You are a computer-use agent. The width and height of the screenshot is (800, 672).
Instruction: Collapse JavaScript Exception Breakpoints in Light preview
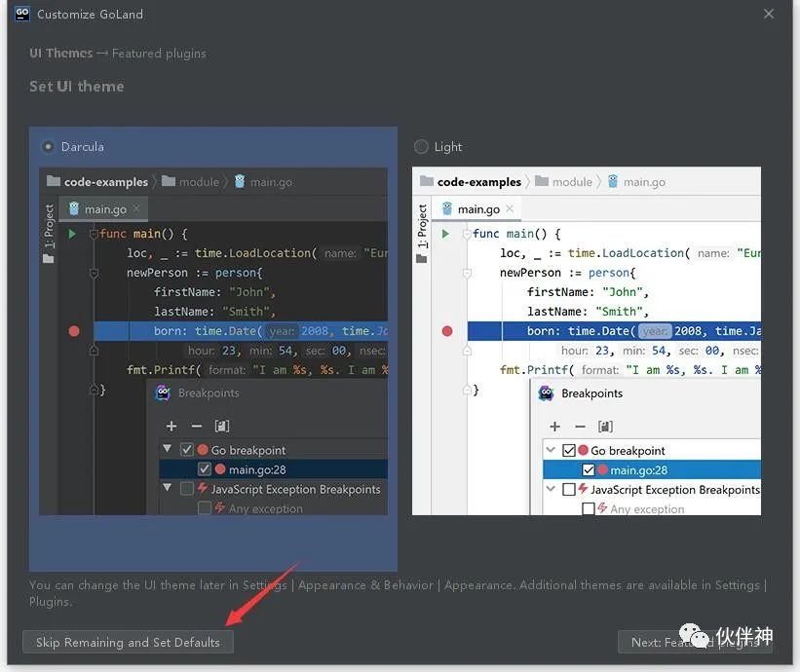[551, 489]
